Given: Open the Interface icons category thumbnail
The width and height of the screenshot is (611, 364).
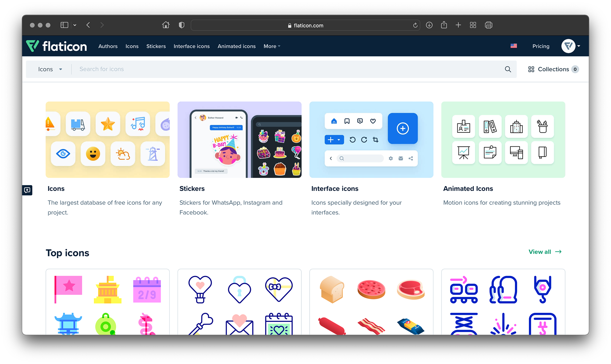Looking at the screenshot, I should pos(371,140).
